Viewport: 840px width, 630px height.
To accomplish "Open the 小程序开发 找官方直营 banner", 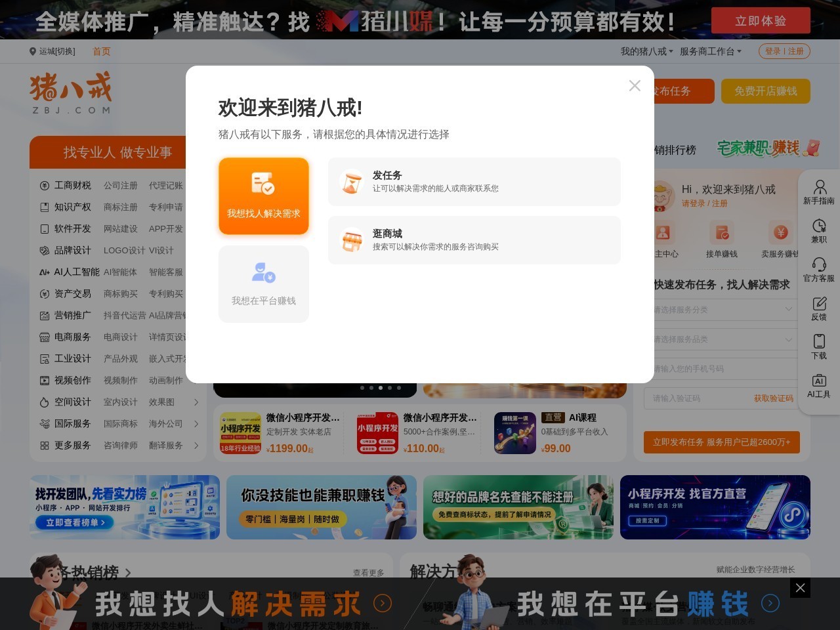I will (x=715, y=507).
